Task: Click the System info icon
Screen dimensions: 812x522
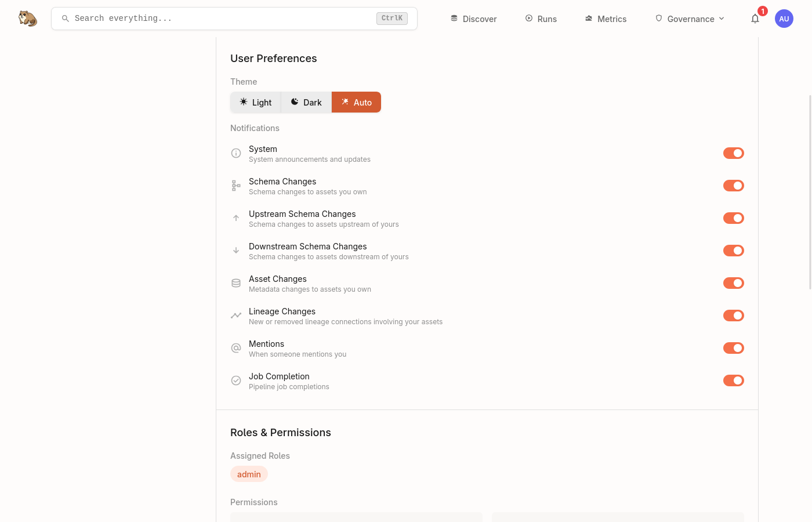Action: click(x=236, y=153)
